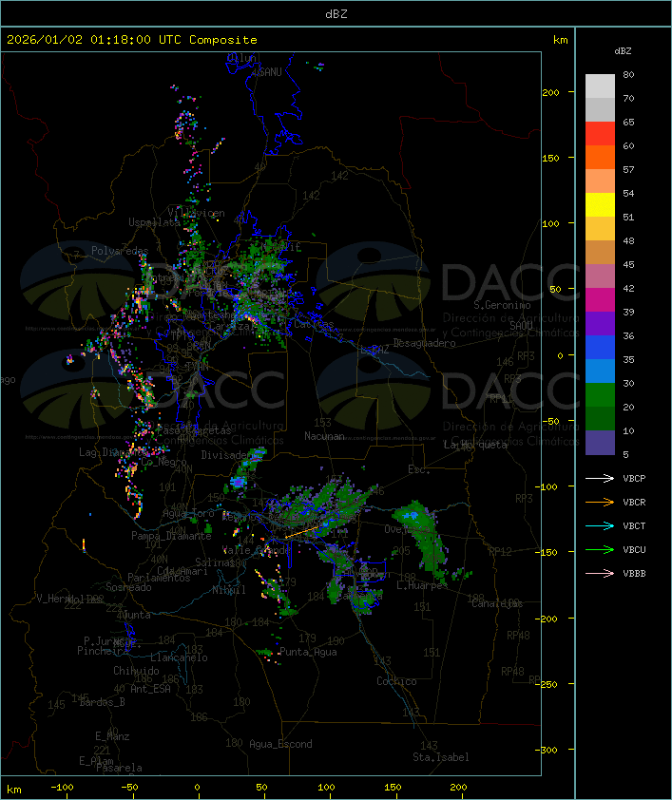Screen dimensions: 672x800
Task: Click the 'S.Geronimo' map label
Action: (x=502, y=305)
